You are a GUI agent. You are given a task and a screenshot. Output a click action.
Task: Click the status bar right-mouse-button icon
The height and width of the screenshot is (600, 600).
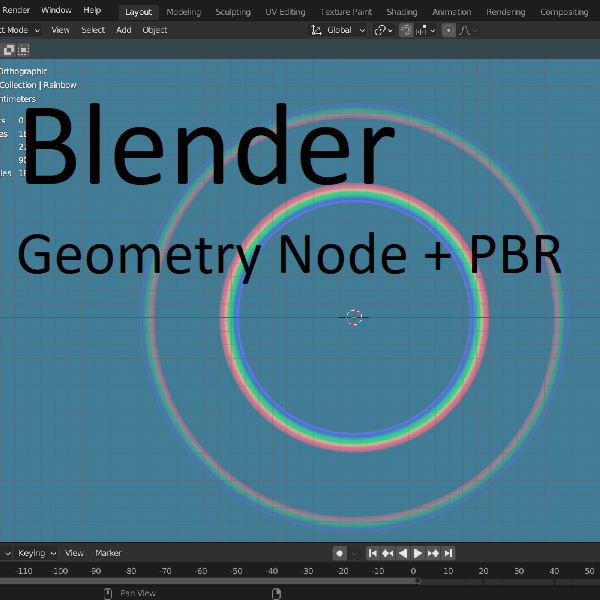click(x=276, y=593)
